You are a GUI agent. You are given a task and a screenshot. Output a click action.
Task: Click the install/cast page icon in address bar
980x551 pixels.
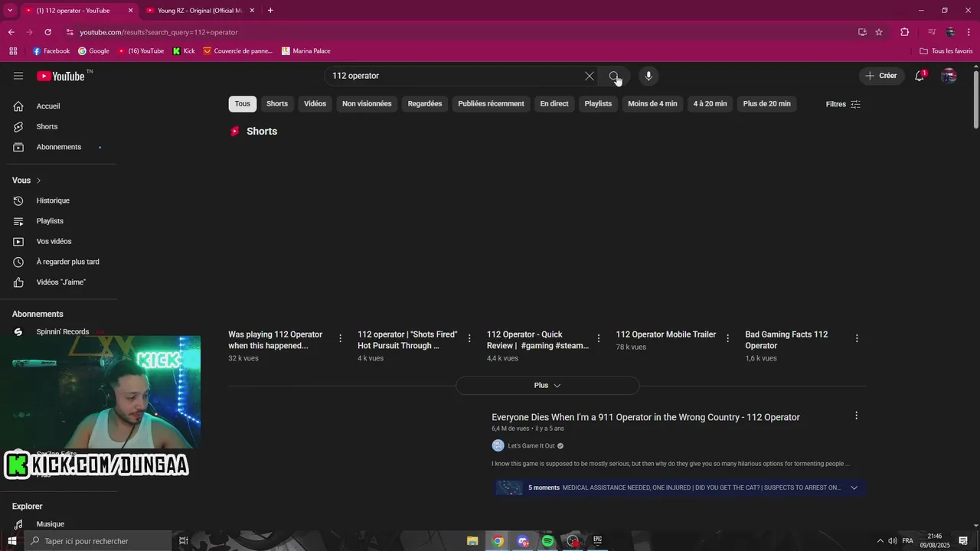[862, 32]
